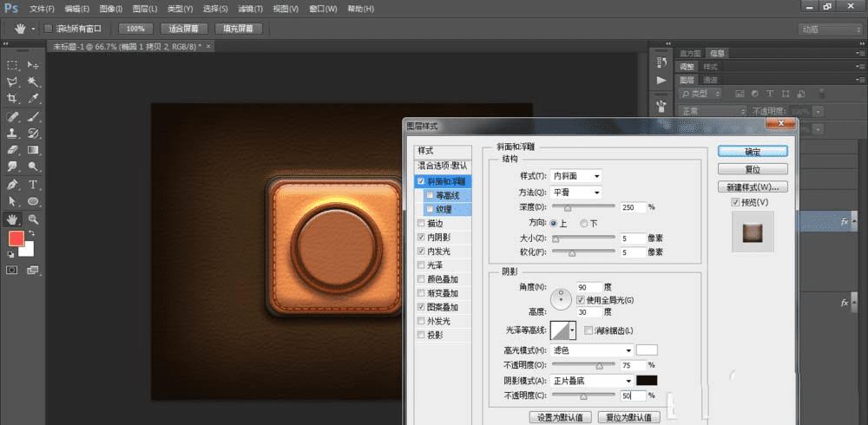Uncheck 斜面和浮雕 effect checkbox
The width and height of the screenshot is (868, 425).
(422, 181)
